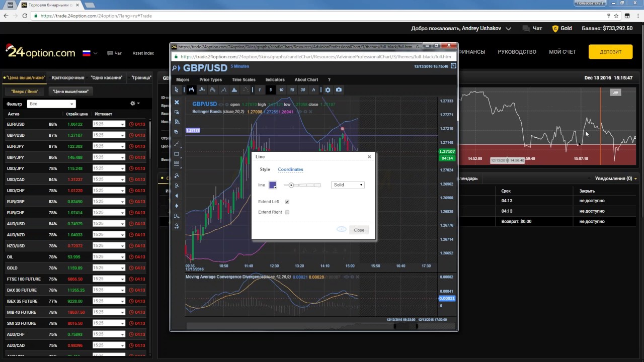Click the zoom out magnifier tool
The height and width of the screenshot is (362, 644).
tap(177, 186)
